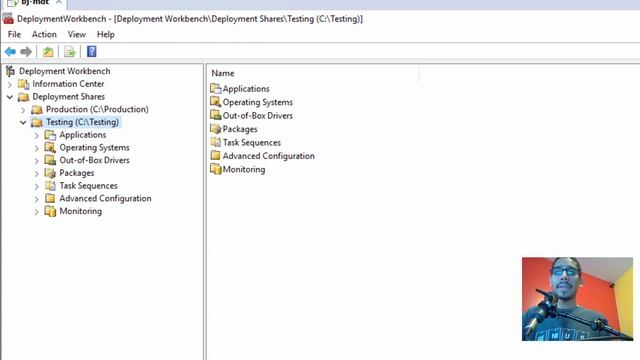This screenshot has width=640, height=360.
Task: Expand the Advanced Configuration tree node
Action: point(37,199)
